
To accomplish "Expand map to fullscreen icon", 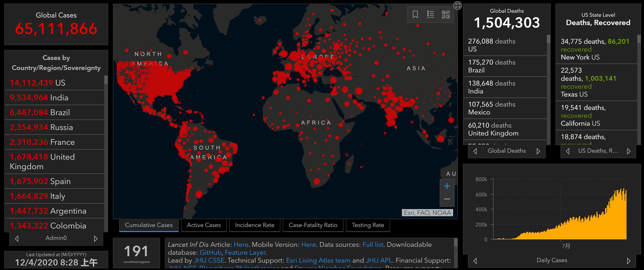I will click(457, 5).
